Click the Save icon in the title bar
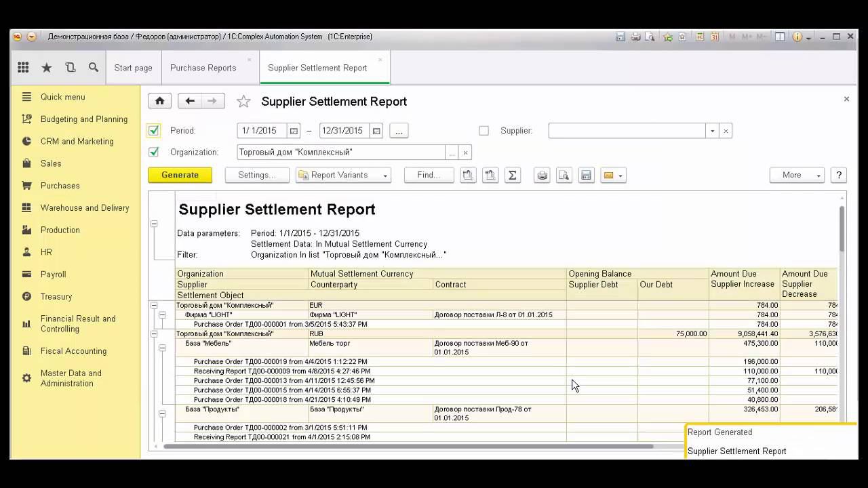The width and height of the screenshot is (868, 488). 620,37
